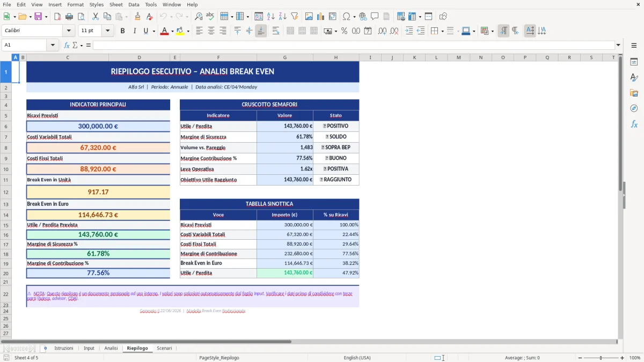Switch to the Analisi sheet tab
The height and width of the screenshot is (362, 644).
click(x=111, y=348)
